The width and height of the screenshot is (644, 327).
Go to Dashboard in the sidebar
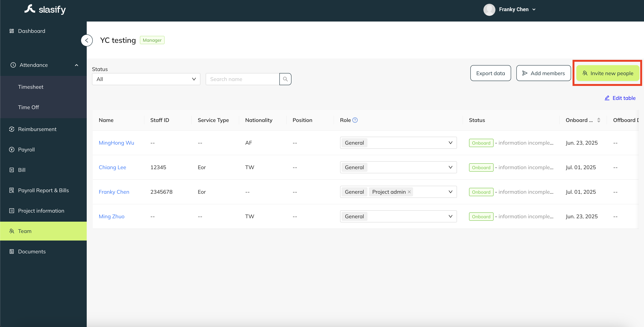43,31
